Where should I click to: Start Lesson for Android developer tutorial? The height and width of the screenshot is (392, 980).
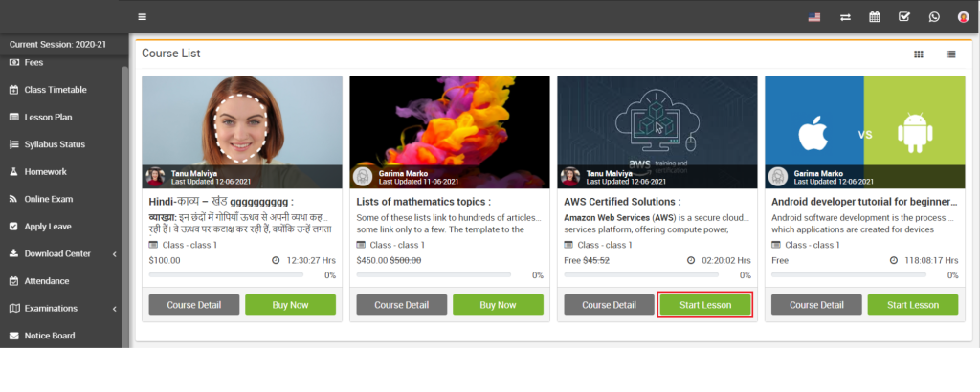click(x=913, y=305)
